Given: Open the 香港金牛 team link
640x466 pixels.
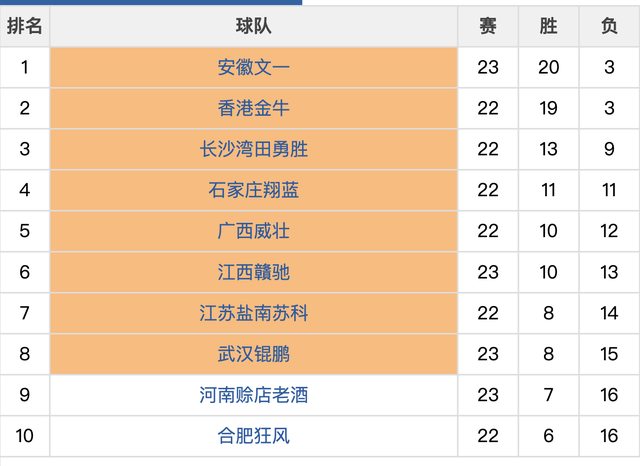Looking at the screenshot, I should [x=254, y=109].
